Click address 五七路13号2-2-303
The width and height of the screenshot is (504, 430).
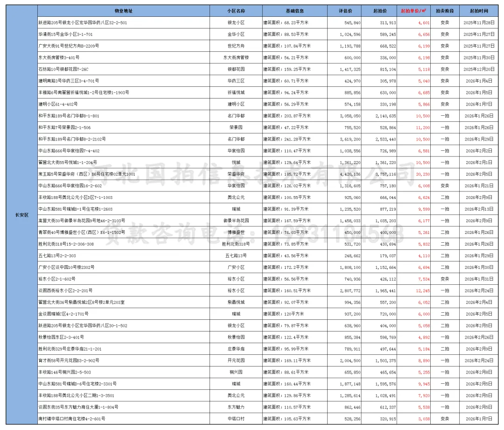click(57, 256)
